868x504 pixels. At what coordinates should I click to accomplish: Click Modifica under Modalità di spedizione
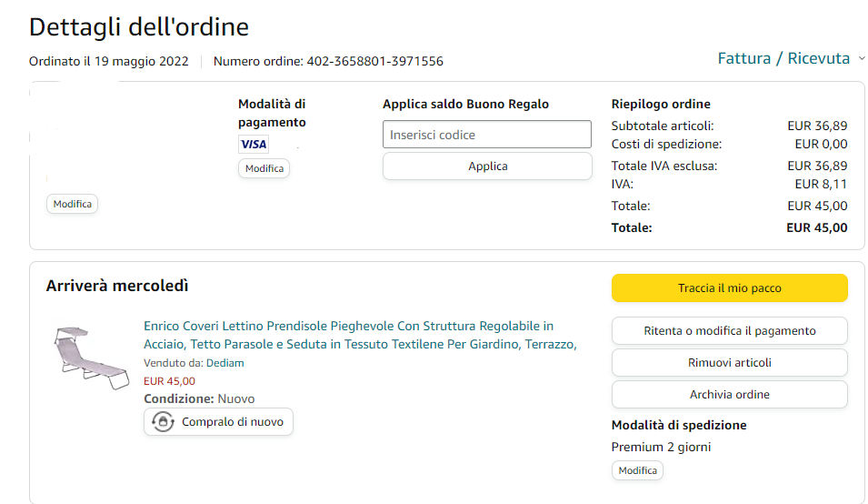637,470
